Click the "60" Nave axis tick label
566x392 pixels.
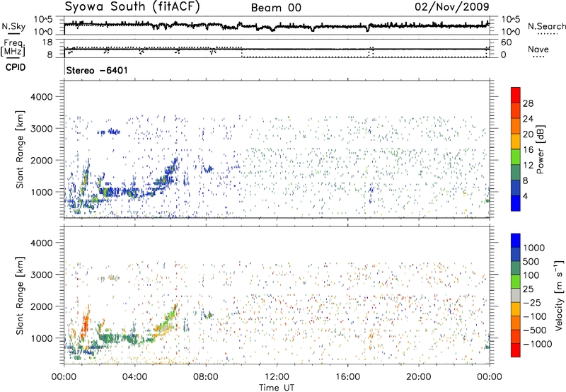506,42
